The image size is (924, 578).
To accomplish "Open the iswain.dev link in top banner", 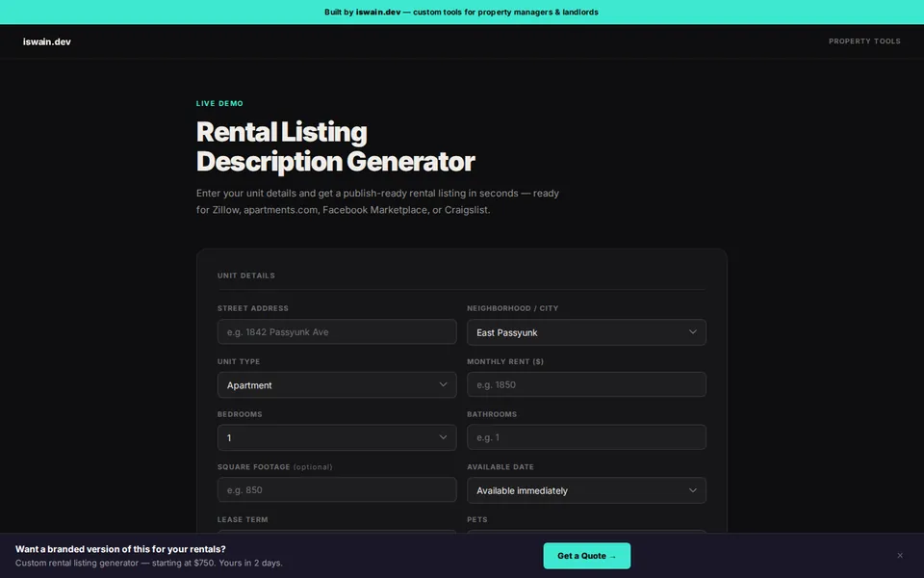I will [377, 12].
